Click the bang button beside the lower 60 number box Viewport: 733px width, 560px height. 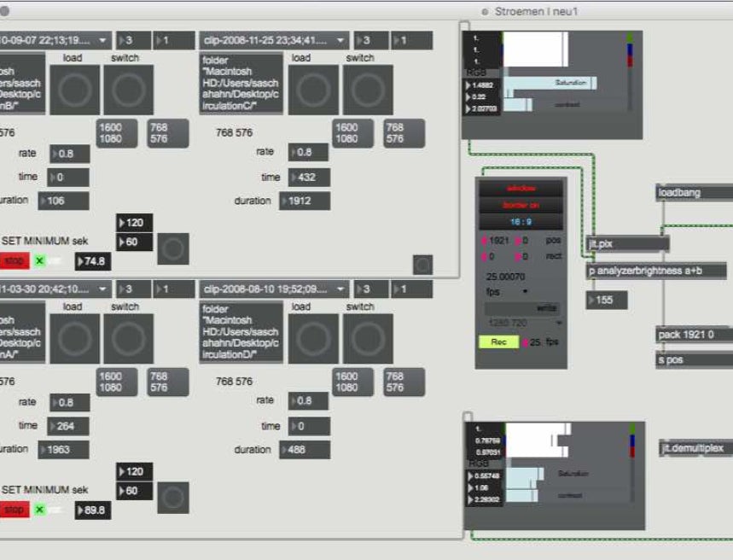(173, 497)
